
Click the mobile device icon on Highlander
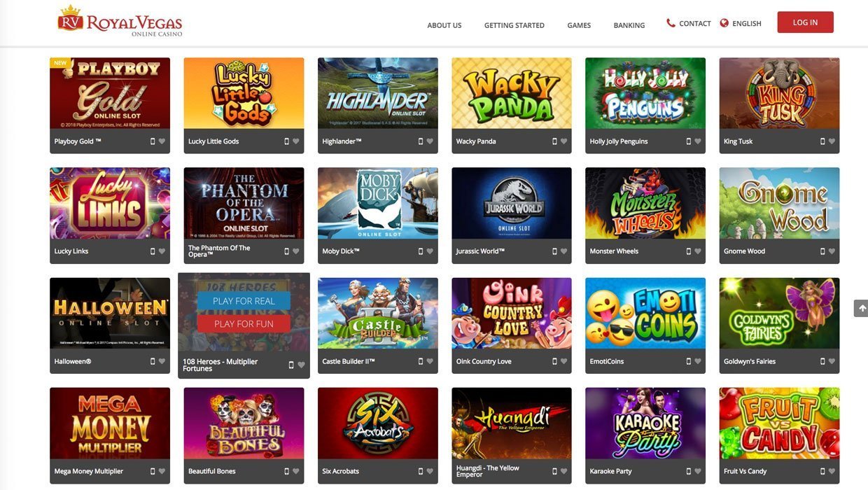pos(421,141)
